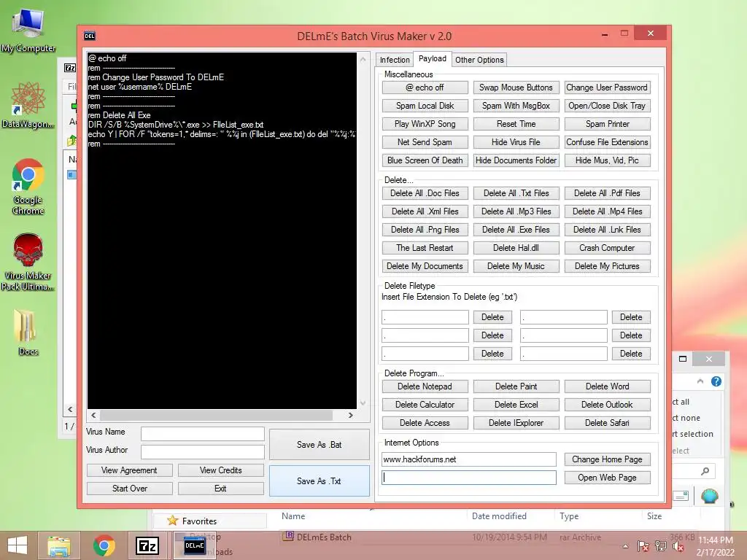Click the www.hackforums.net home page field
747x560 pixels.
coord(469,459)
